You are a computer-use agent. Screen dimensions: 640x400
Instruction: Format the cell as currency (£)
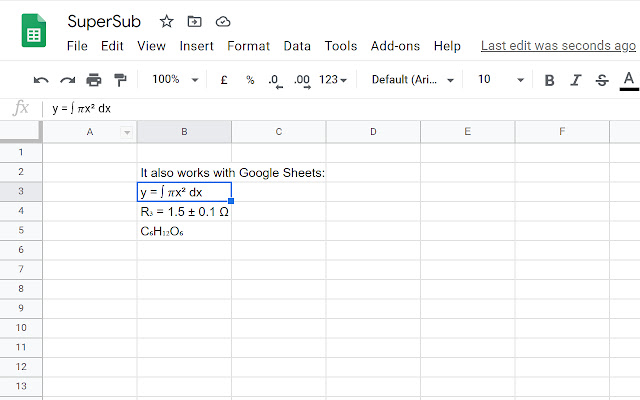(x=223, y=80)
